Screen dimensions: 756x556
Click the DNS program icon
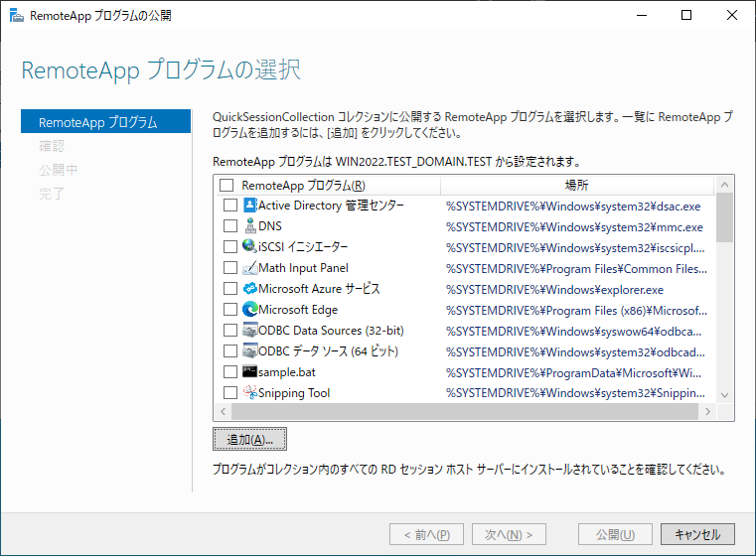click(249, 226)
